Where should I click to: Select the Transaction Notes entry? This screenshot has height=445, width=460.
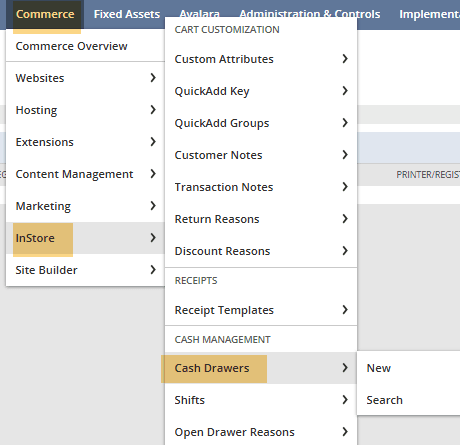coord(261,187)
